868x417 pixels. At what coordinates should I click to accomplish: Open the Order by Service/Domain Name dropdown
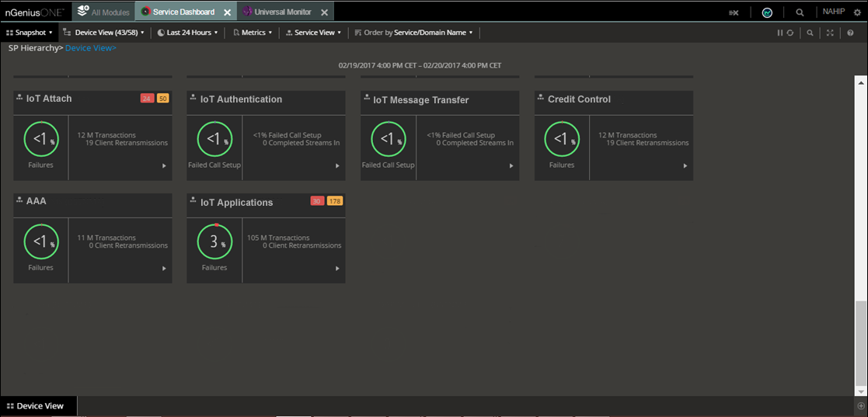[x=413, y=33]
